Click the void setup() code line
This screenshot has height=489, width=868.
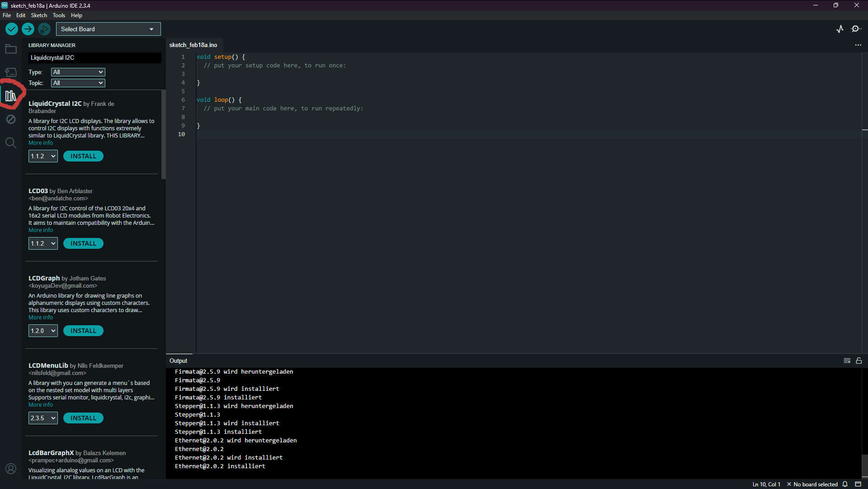click(221, 57)
